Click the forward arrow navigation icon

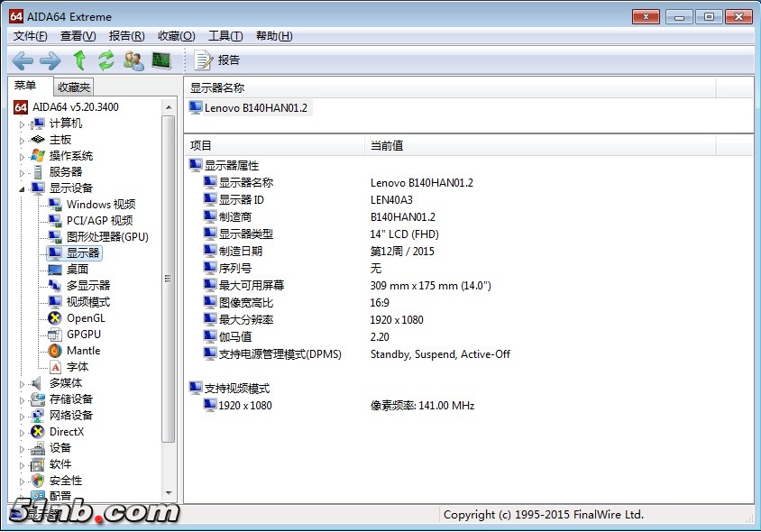tap(50, 60)
